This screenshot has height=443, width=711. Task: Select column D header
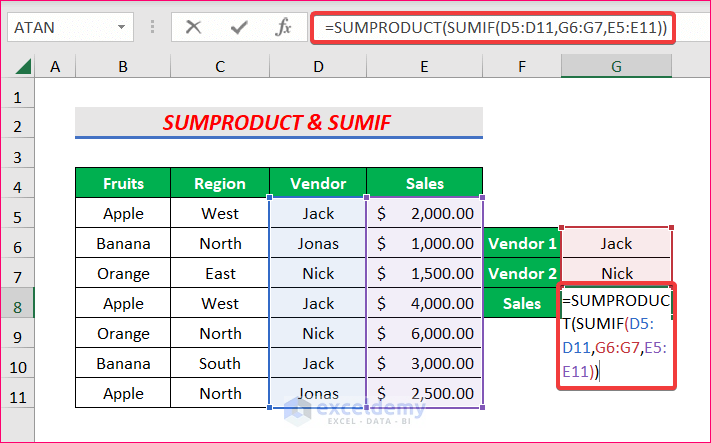pos(318,67)
